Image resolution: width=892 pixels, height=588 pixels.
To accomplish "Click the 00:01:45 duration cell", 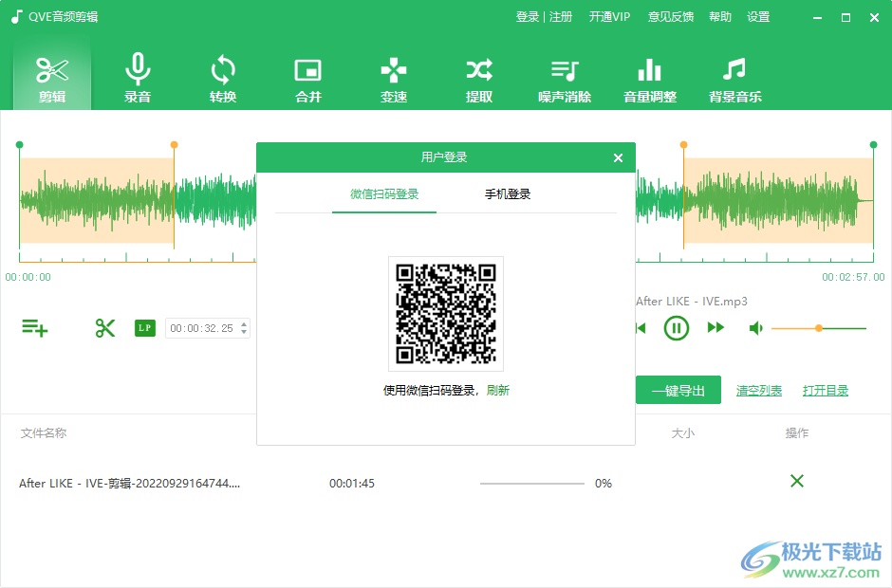I will [352, 484].
